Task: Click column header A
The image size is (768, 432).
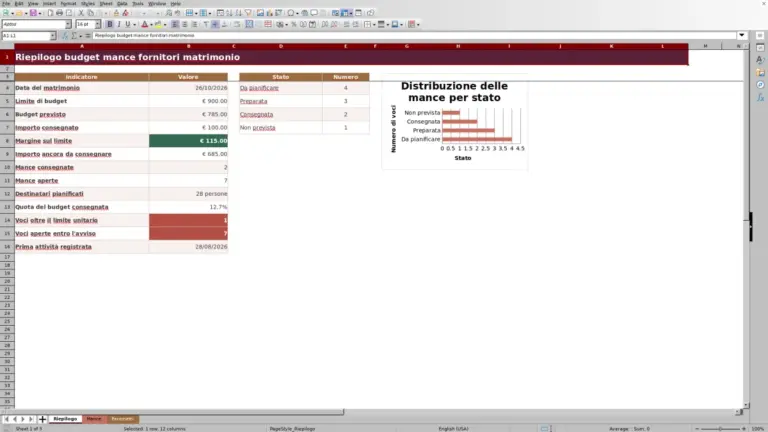Action: (x=82, y=46)
